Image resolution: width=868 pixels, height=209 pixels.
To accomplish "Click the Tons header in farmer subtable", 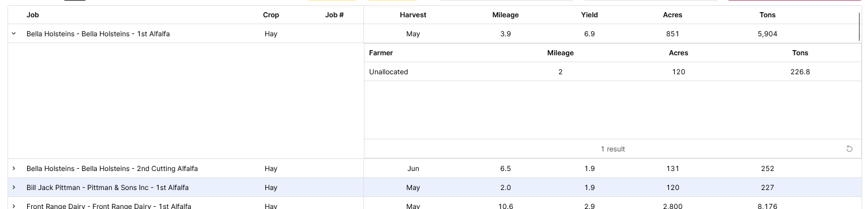I will point(800,53).
